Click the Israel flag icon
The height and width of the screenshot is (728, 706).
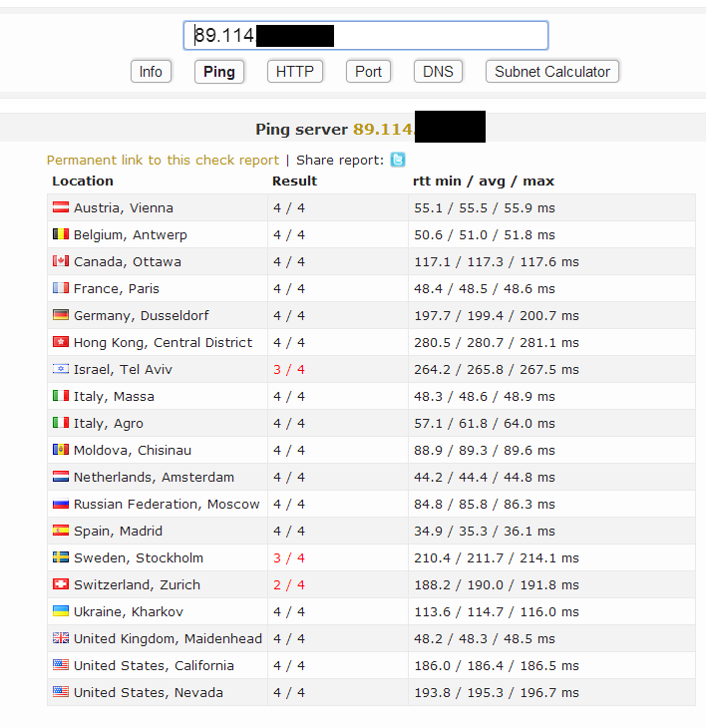click(60, 370)
